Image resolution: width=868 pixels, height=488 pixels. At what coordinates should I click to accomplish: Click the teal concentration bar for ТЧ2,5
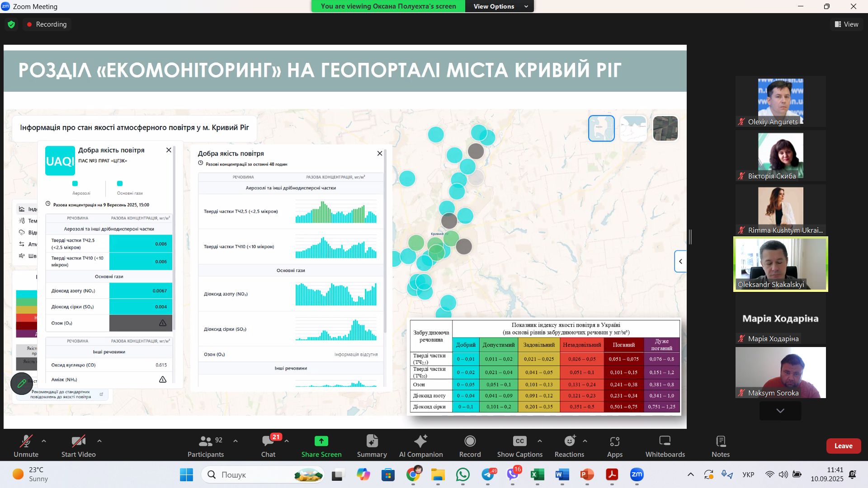coord(141,244)
